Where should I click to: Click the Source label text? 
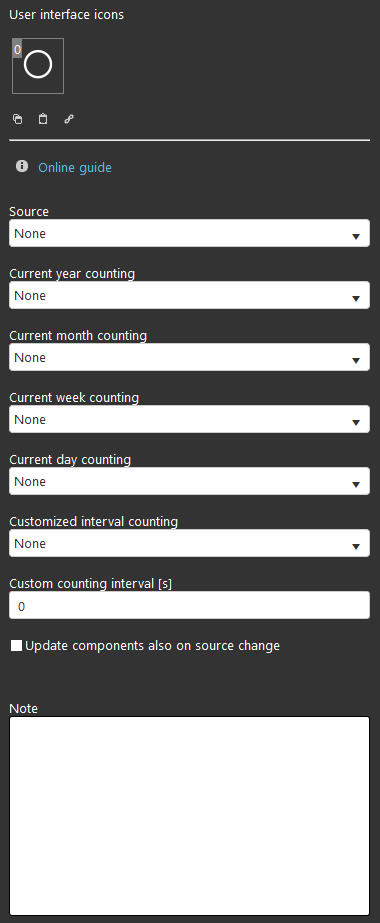(29, 211)
